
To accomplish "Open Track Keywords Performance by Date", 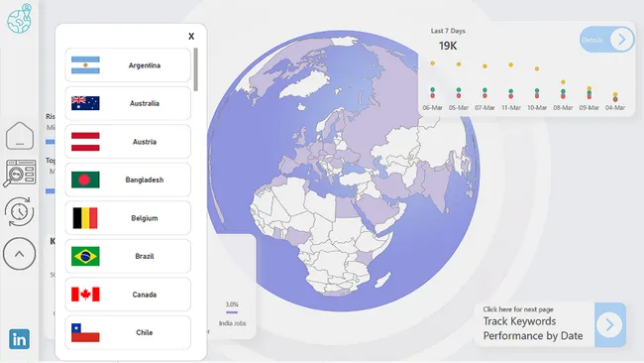I will [x=533, y=328].
